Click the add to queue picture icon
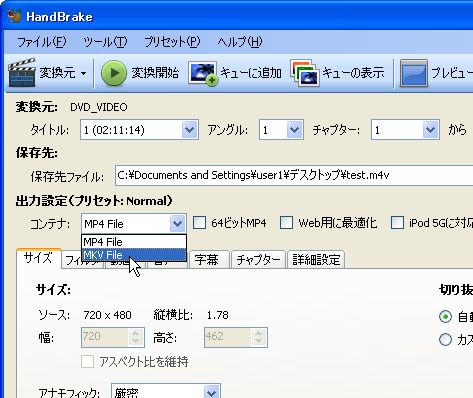 [x=203, y=73]
